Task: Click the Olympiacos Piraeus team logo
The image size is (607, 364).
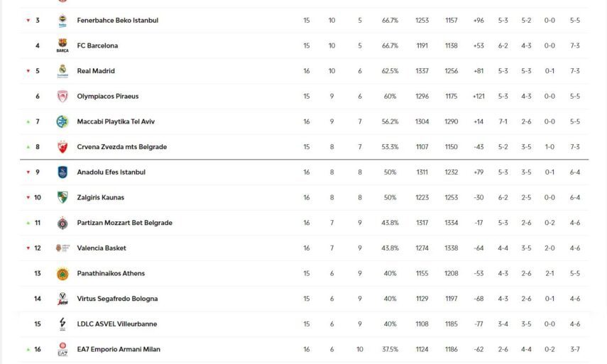Action: tap(62, 96)
